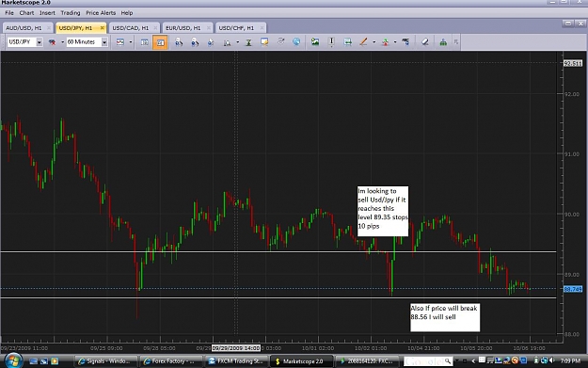
Task: Click the zoom magnifier icon in toolbar
Action: [x=227, y=42]
